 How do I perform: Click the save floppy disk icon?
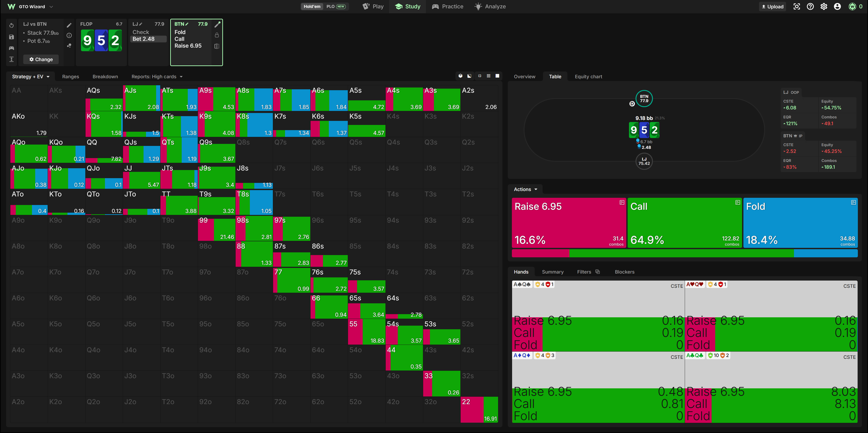click(12, 37)
